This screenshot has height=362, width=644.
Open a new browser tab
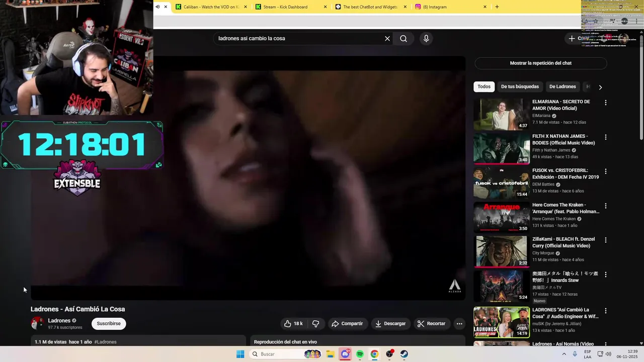click(x=497, y=7)
